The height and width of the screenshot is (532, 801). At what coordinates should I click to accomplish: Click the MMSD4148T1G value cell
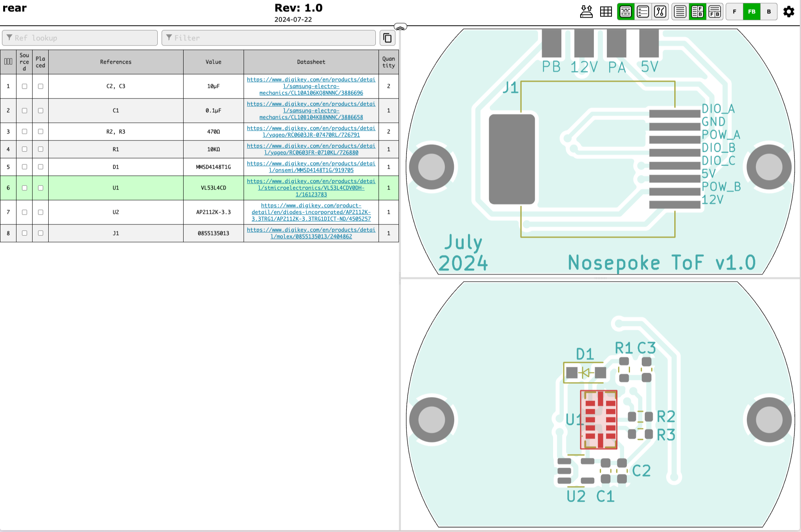click(213, 167)
